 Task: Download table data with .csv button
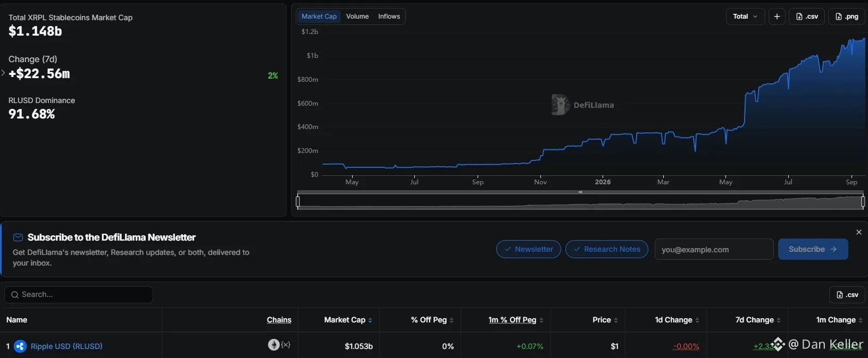pos(847,295)
